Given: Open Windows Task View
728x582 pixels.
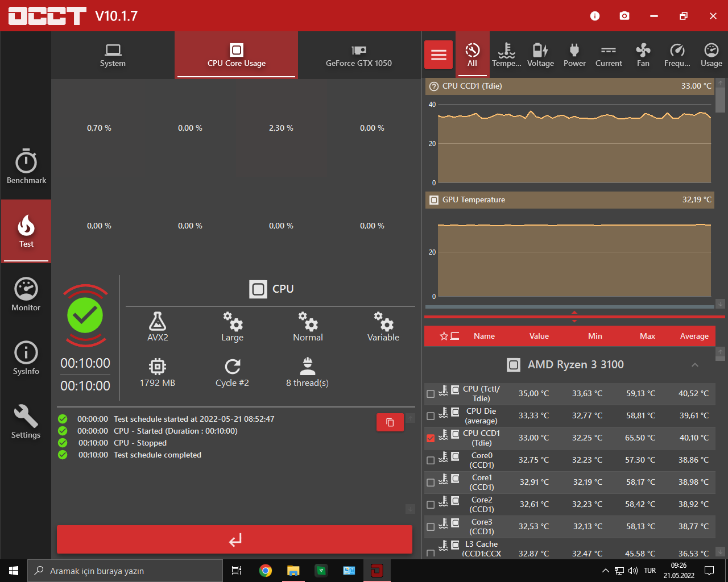Looking at the screenshot, I should [x=237, y=571].
